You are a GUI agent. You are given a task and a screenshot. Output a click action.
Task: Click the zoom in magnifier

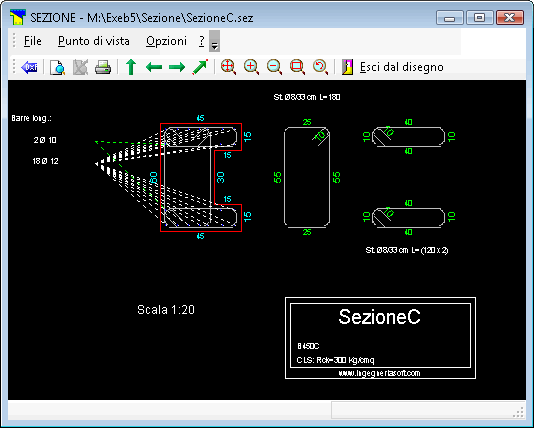point(252,67)
